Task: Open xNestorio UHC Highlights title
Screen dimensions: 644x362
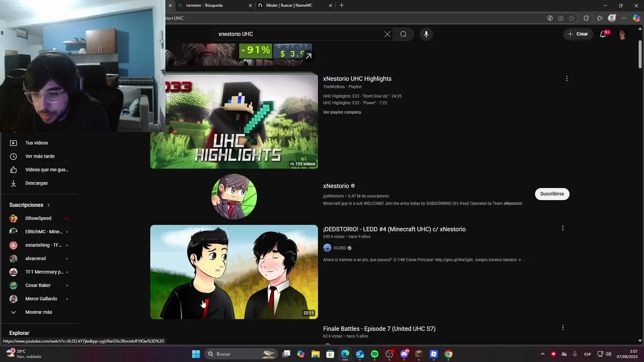Action: (357, 78)
